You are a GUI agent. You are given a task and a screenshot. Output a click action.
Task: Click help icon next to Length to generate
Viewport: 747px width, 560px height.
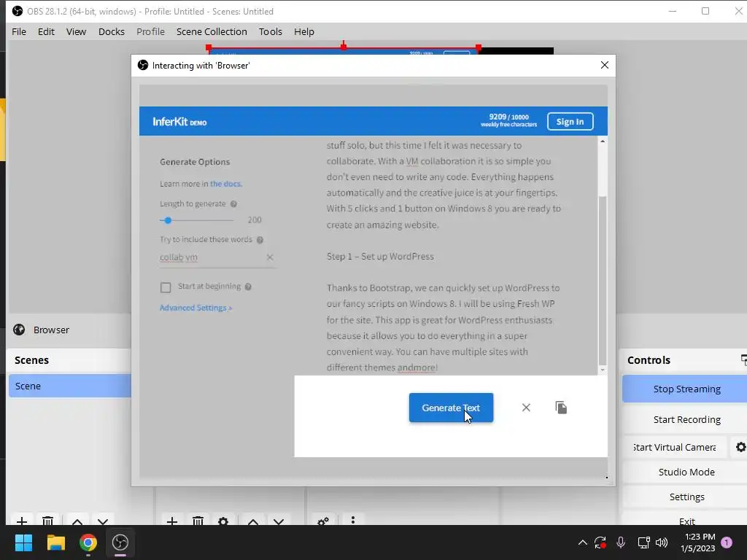click(233, 204)
